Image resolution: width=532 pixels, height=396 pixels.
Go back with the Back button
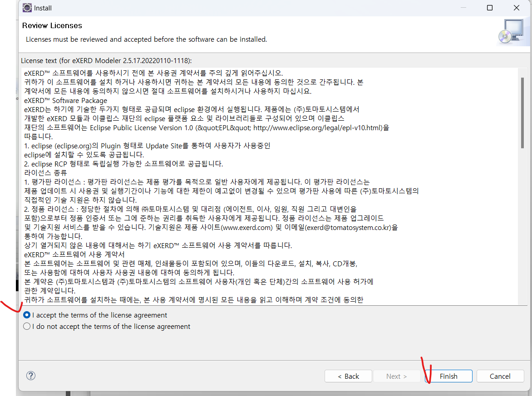(348, 376)
